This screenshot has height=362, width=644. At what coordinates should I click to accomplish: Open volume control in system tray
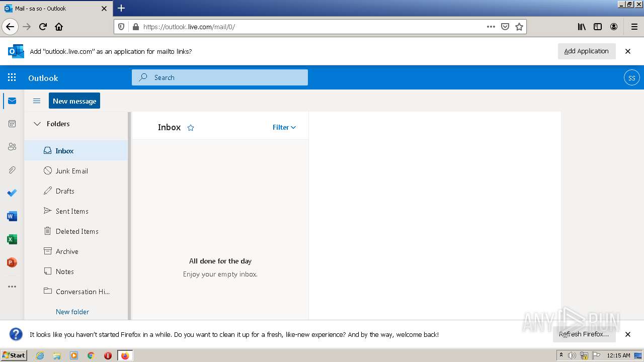click(572, 355)
